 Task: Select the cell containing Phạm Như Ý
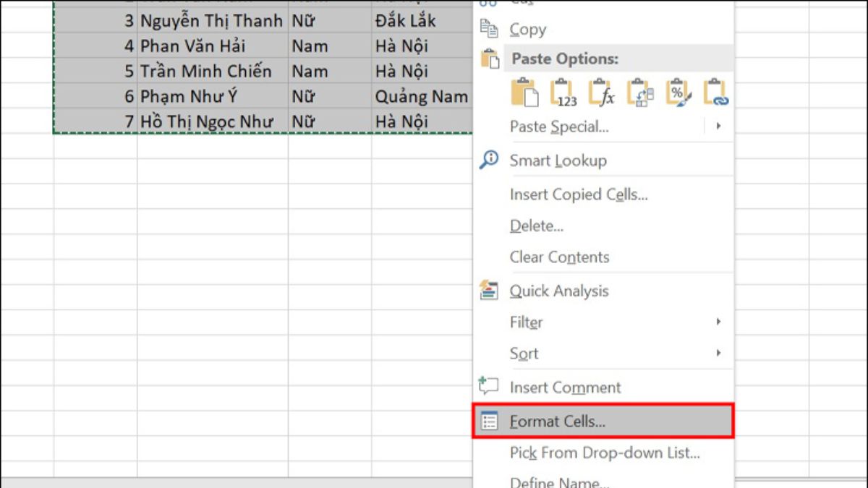click(212, 96)
